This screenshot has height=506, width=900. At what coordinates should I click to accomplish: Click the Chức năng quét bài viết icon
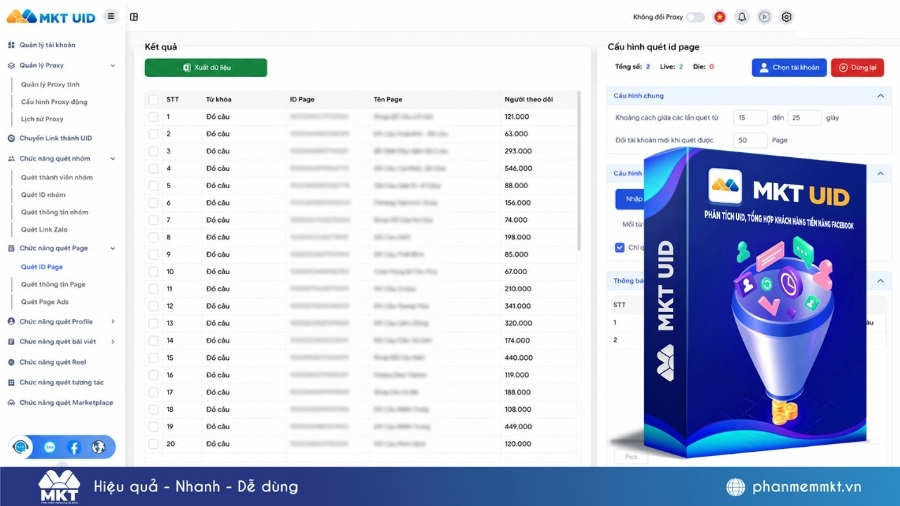tap(11, 342)
